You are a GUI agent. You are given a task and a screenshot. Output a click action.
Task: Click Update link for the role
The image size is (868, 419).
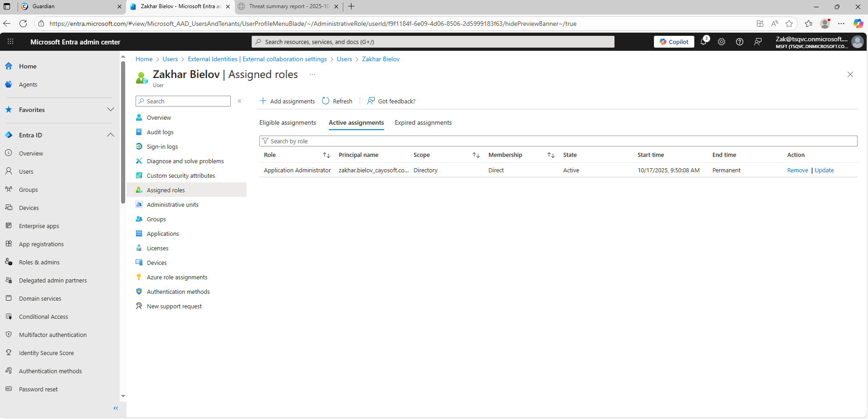coord(824,171)
